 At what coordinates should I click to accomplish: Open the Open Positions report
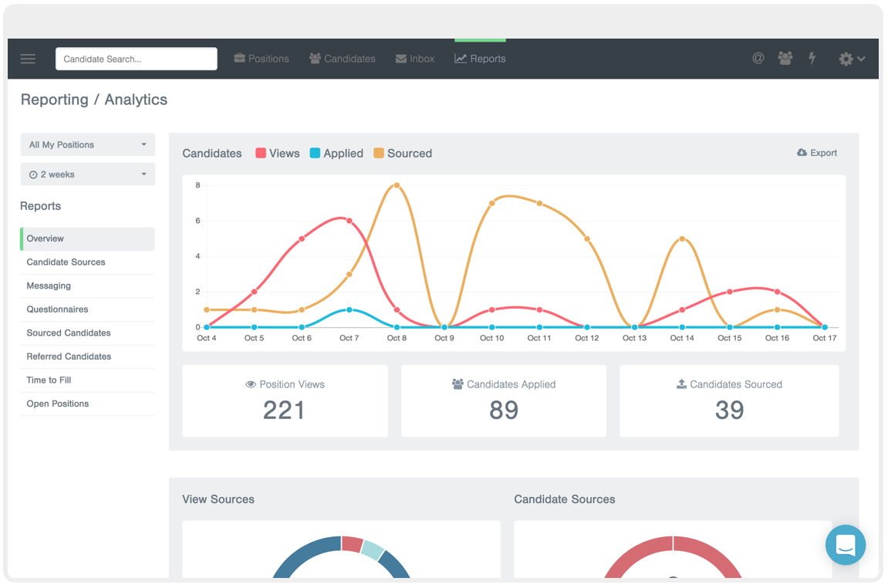click(87, 404)
